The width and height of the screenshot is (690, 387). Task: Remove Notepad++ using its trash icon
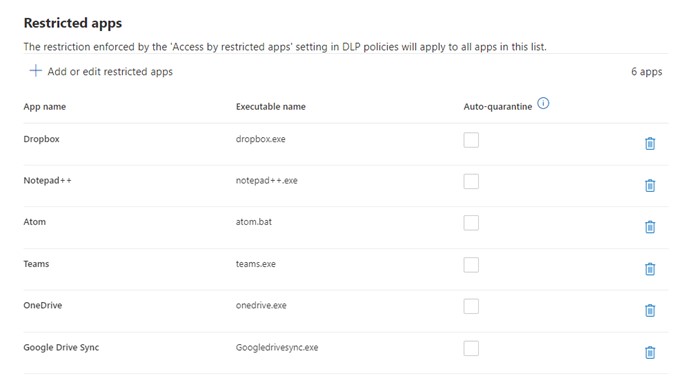(650, 185)
